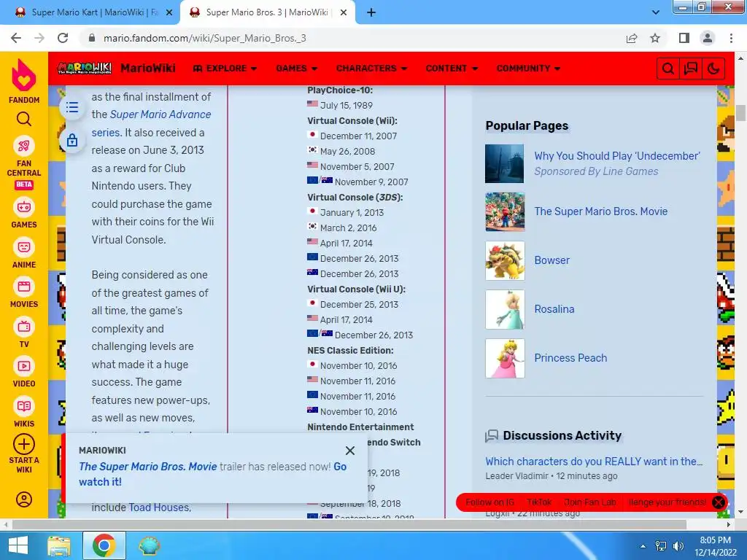The image size is (747, 560).
Task: Expand the Content dropdown menu
Action: [x=452, y=69]
